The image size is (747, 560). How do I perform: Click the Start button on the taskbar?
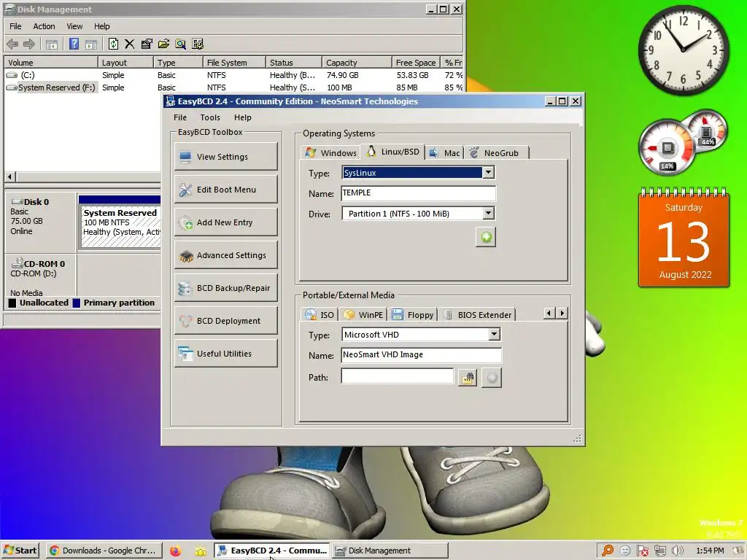(x=20, y=551)
